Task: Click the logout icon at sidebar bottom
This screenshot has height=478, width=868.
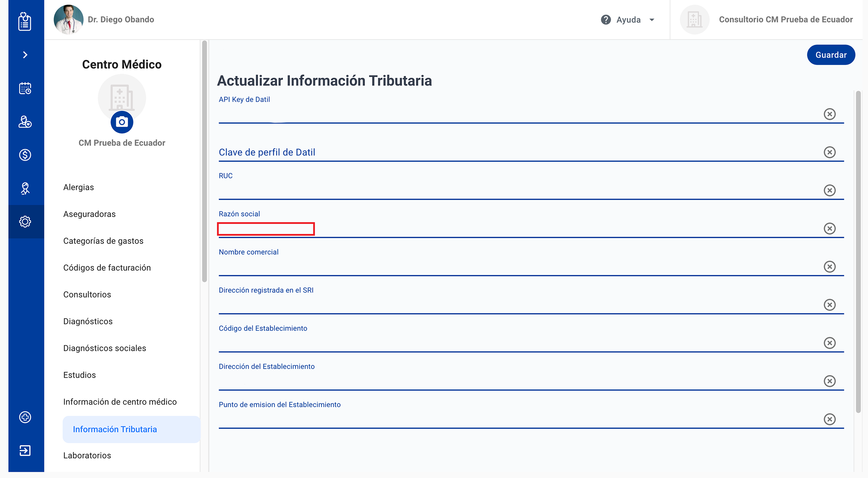Action: point(25,451)
